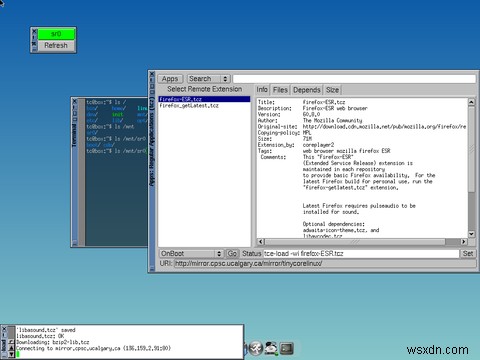Click 'The Mozilla Community' author text
The width and height of the screenshot is (480, 360).
tap(332, 120)
